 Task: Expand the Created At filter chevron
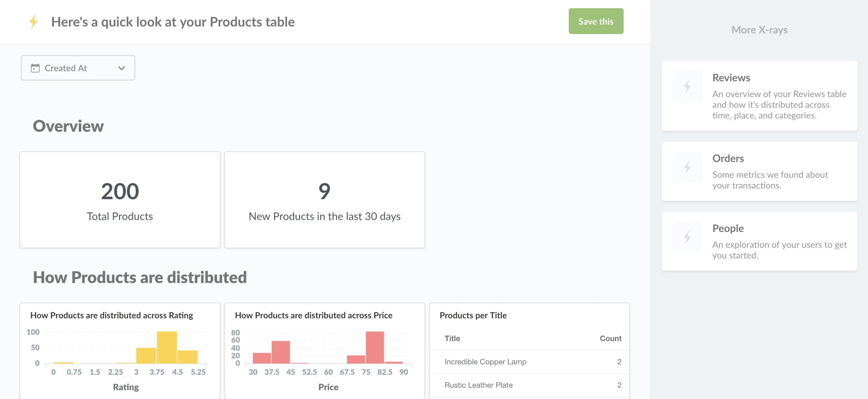click(122, 68)
